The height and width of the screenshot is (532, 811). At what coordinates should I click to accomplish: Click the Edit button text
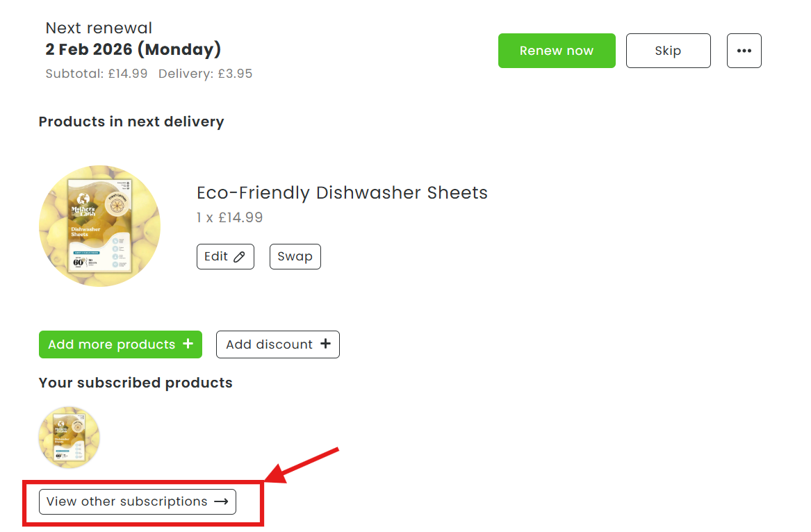pos(216,256)
